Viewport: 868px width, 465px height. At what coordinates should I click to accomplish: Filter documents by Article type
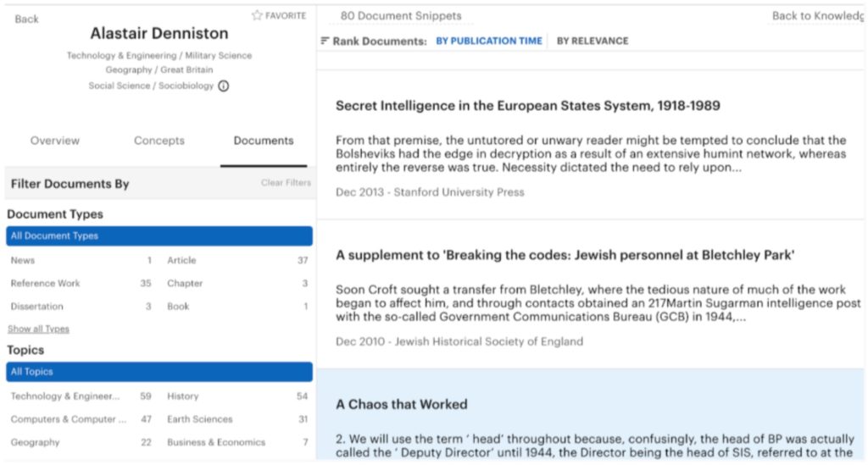181,260
